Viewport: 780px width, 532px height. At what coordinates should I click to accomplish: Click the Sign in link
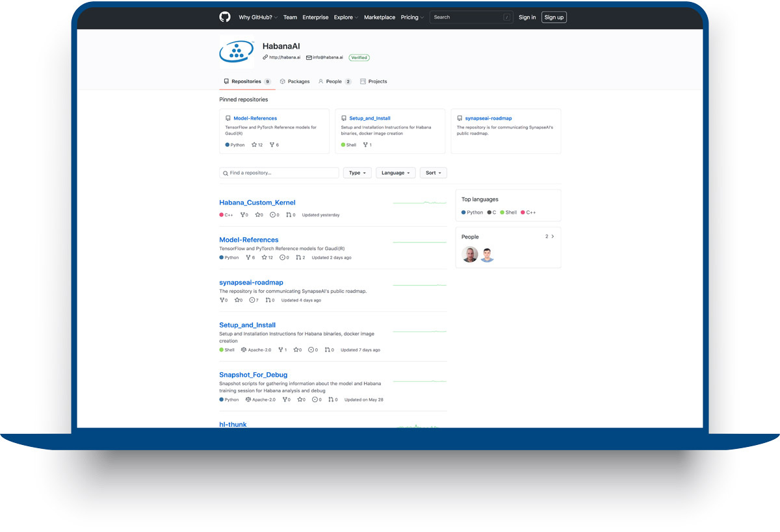tap(527, 18)
